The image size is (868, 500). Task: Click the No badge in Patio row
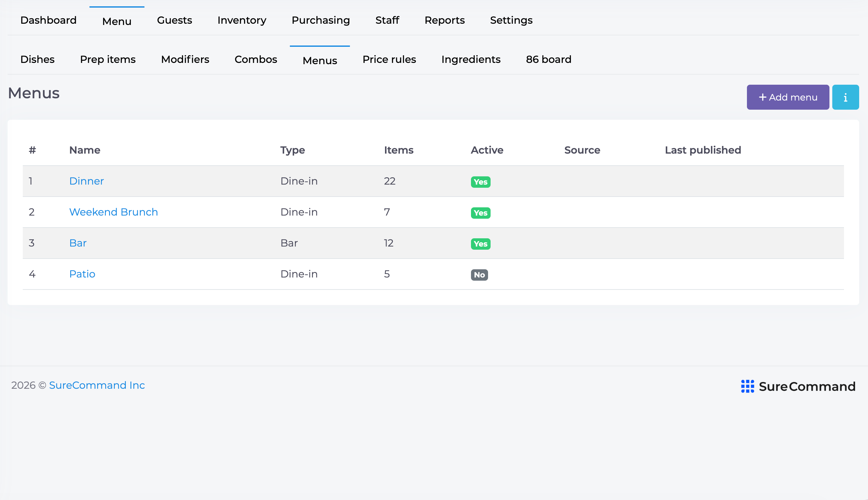pos(479,275)
